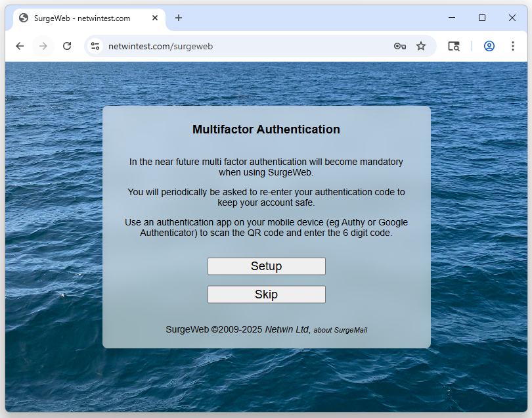Close the SurgeWeb browser tab

tap(155, 18)
